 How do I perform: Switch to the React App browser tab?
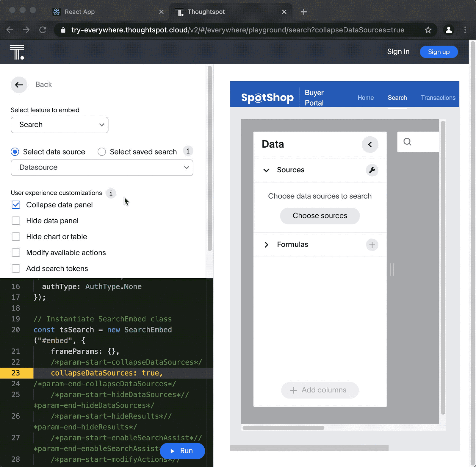(79, 12)
